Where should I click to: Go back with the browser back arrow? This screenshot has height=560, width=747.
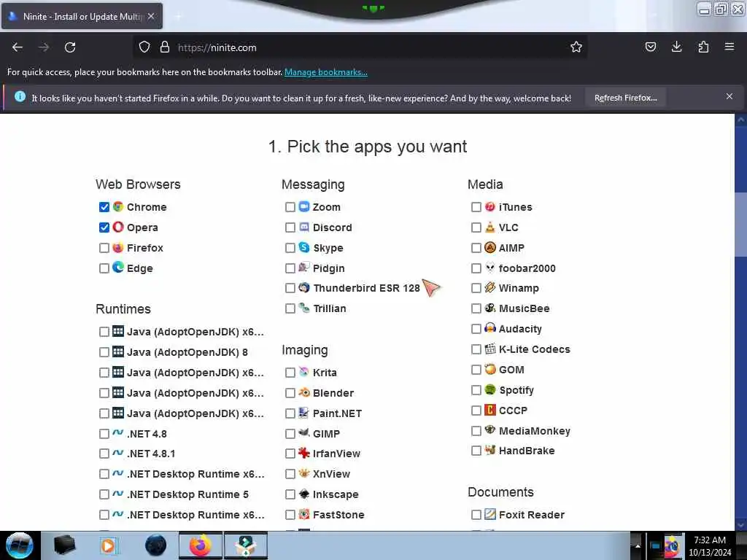[x=18, y=47]
